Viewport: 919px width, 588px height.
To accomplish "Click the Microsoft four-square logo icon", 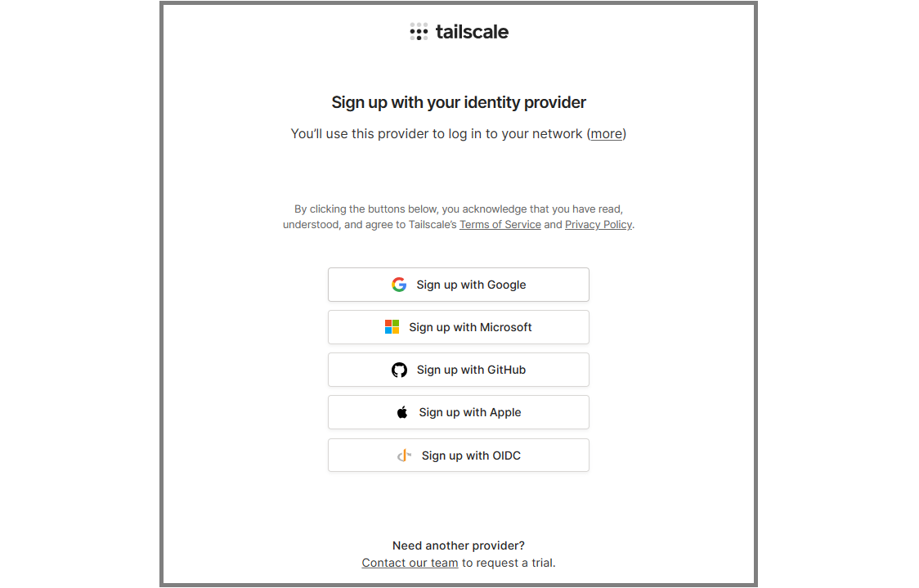I will coord(392,327).
